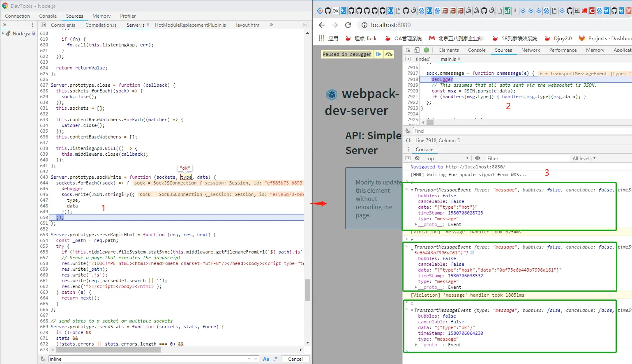Viewport: 632px width, 364px height.
Task: Reload the localhost page
Action: [x=348, y=25]
